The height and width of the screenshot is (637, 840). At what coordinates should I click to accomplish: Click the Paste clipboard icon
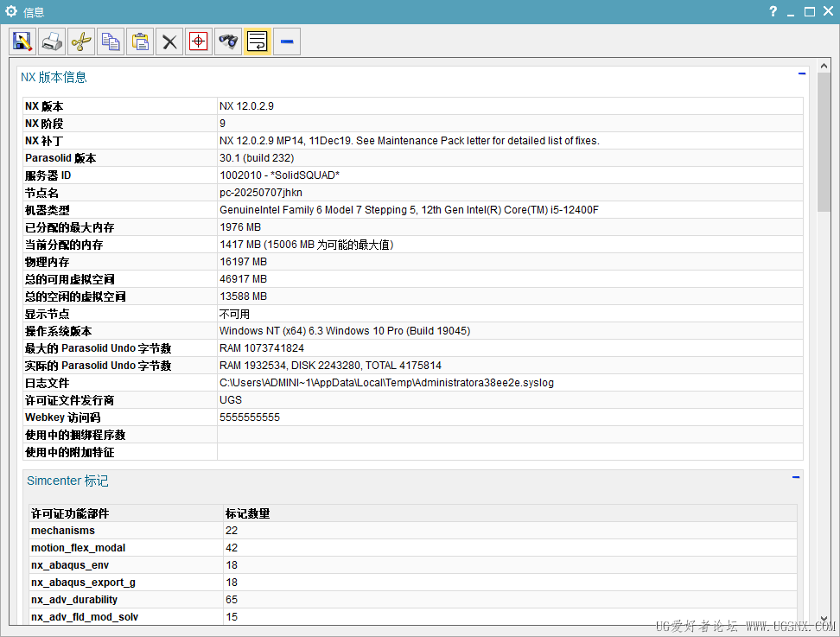coord(140,41)
